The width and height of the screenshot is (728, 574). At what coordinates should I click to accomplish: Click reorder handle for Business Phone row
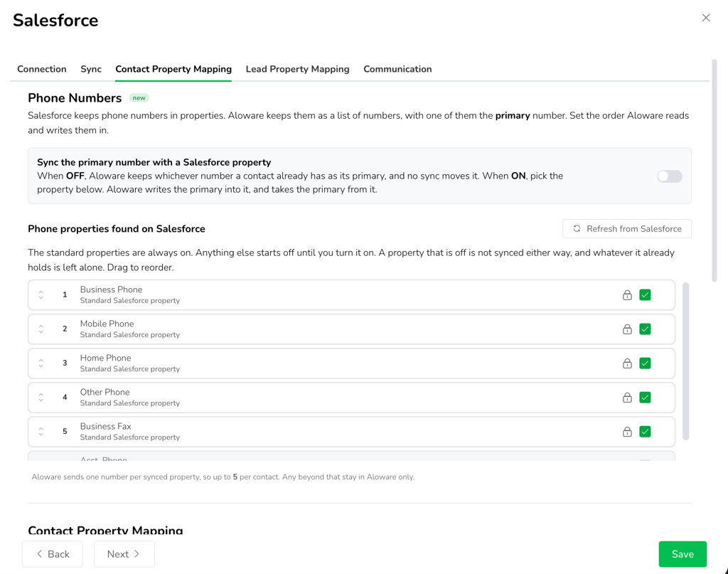point(41,294)
